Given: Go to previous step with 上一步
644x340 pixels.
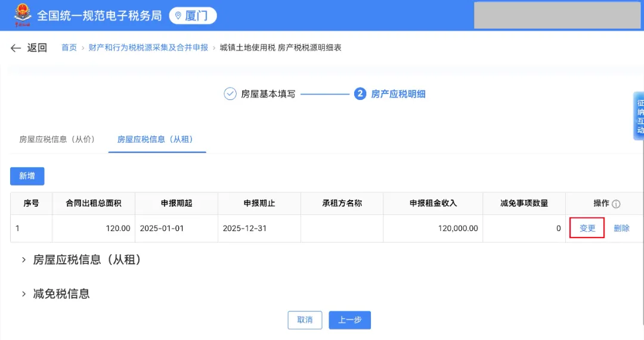Looking at the screenshot, I should tap(349, 320).
